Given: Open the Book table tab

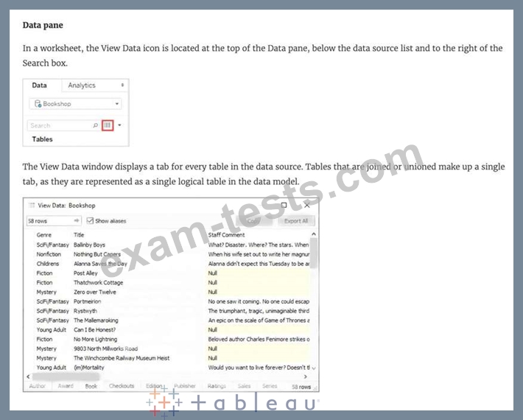Looking at the screenshot, I should point(91,386).
